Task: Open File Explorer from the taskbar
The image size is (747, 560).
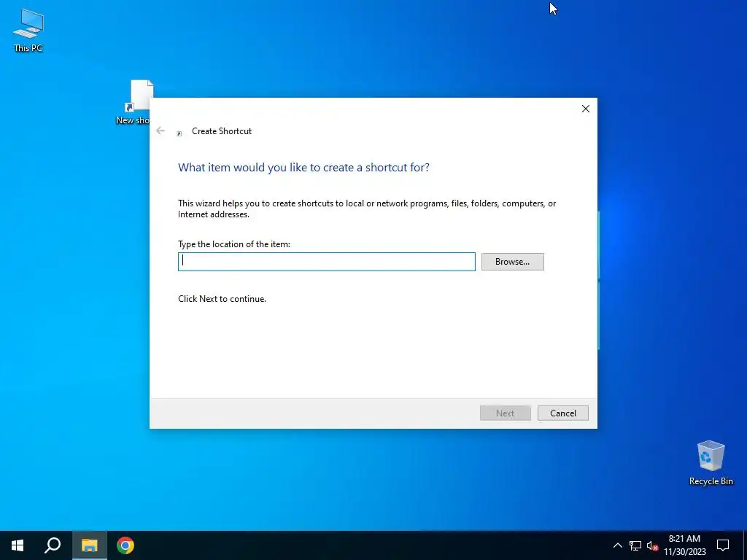Action: (x=89, y=545)
